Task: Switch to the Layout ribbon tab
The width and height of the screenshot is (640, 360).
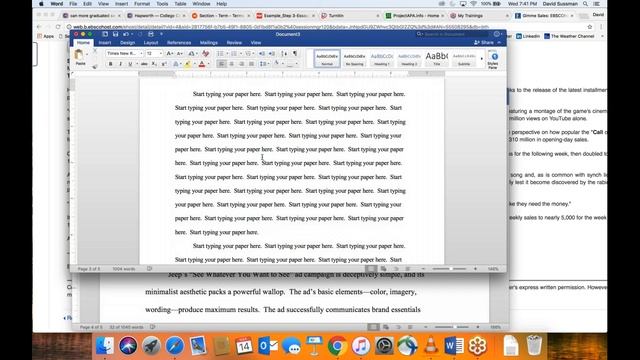Action: pyautogui.click(x=151, y=42)
